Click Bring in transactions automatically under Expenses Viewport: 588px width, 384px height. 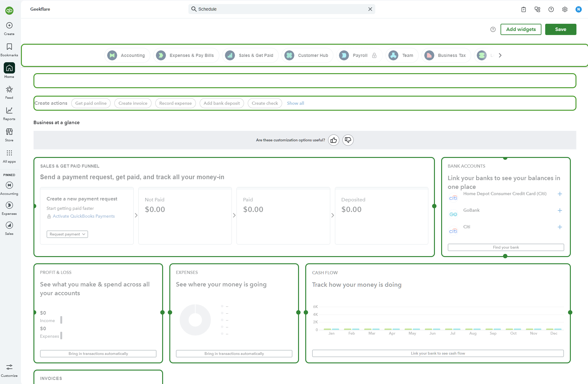234,354
